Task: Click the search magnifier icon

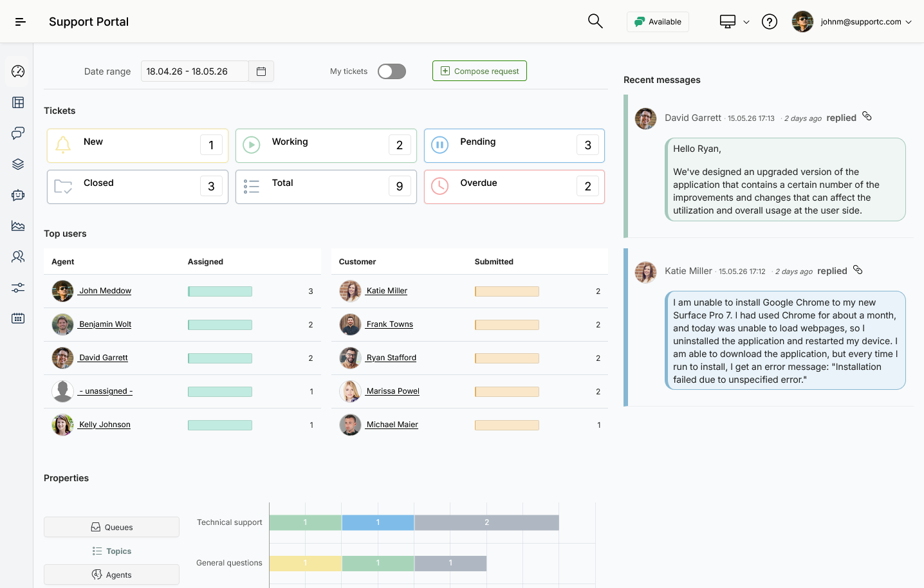Action: coord(595,21)
